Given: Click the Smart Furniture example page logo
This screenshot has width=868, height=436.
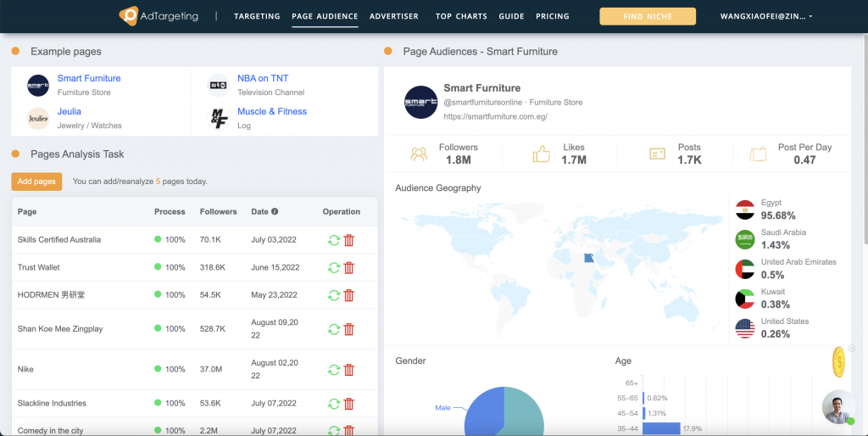Looking at the screenshot, I should click(38, 86).
